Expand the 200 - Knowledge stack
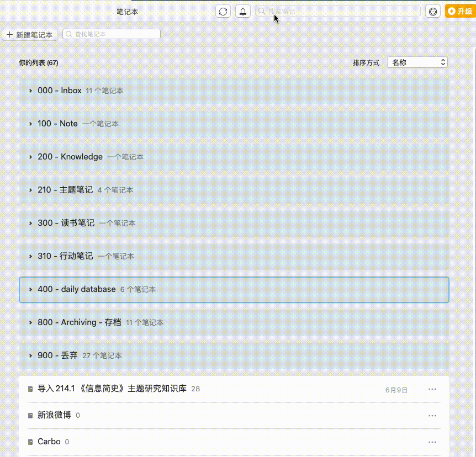 (30, 157)
